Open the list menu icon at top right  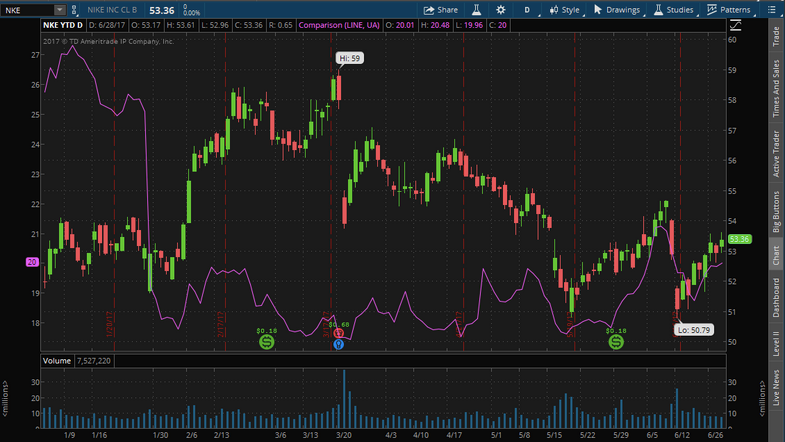771,10
